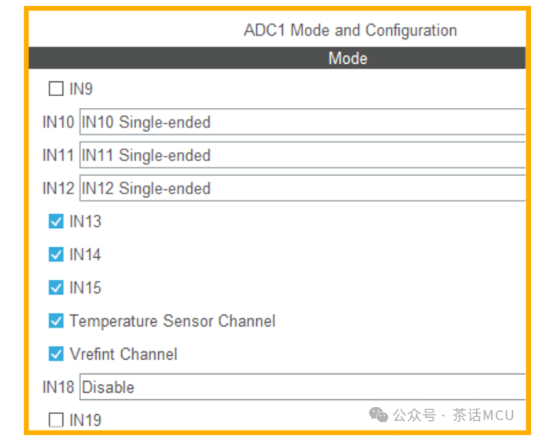Select the ADC1 Mode and Configuration title
The height and width of the screenshot is (443, 555).
[350, 30]
